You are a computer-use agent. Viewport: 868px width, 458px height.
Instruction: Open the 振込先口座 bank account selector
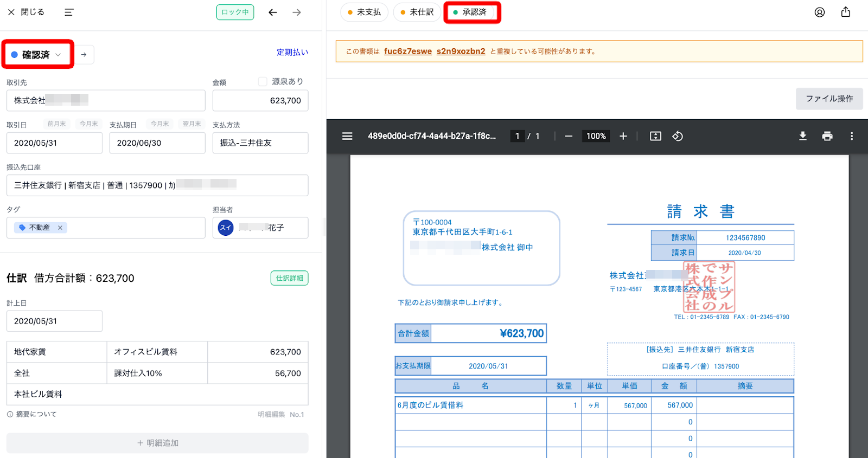157,185
